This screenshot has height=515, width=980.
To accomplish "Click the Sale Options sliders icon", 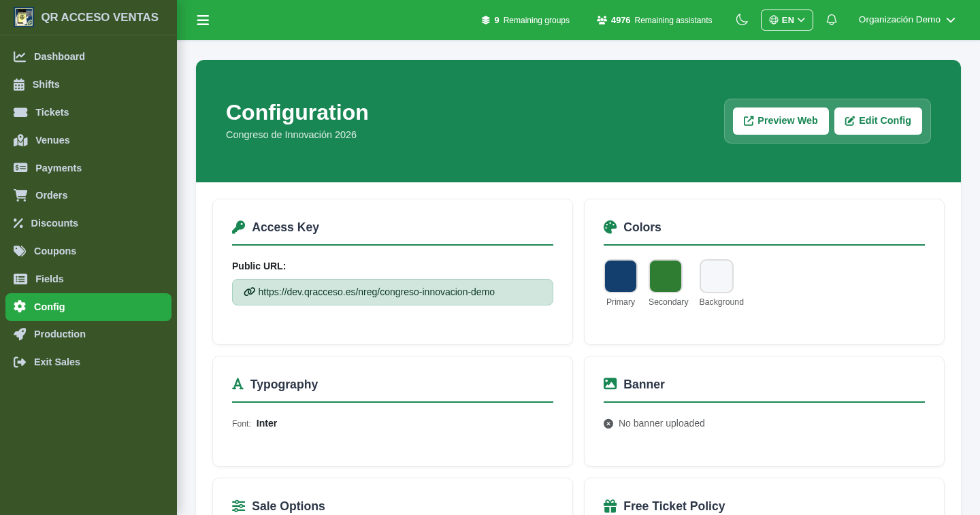I will click(238, 506).
